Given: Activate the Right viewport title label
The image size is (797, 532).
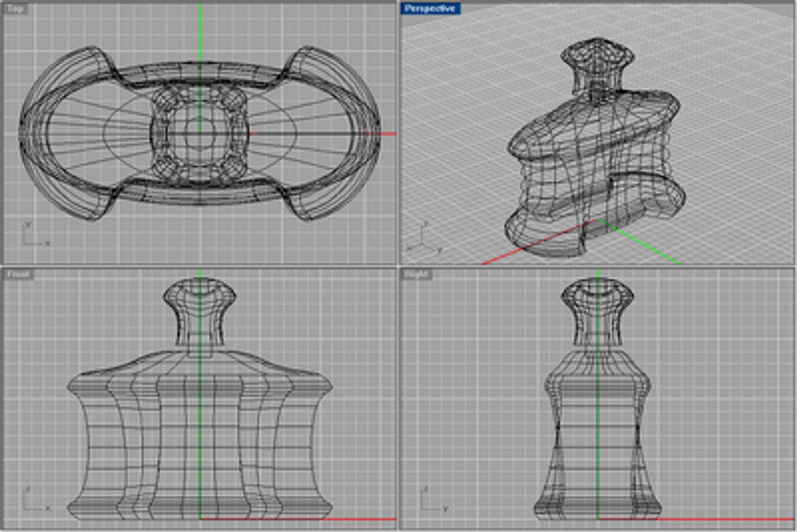Looking at the screenshot, I should coord(417,274).
